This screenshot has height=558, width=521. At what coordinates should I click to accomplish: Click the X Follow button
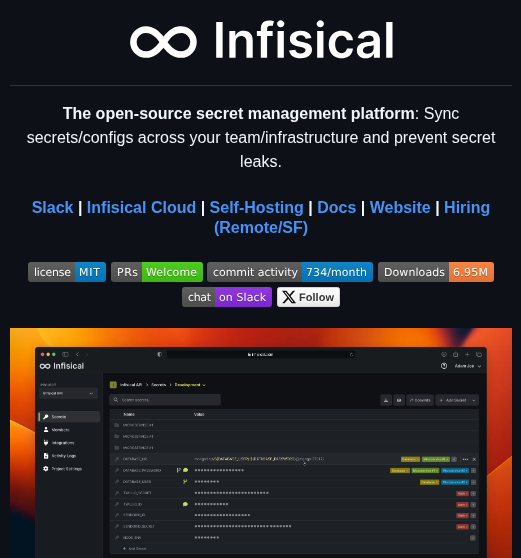point(309,297)
